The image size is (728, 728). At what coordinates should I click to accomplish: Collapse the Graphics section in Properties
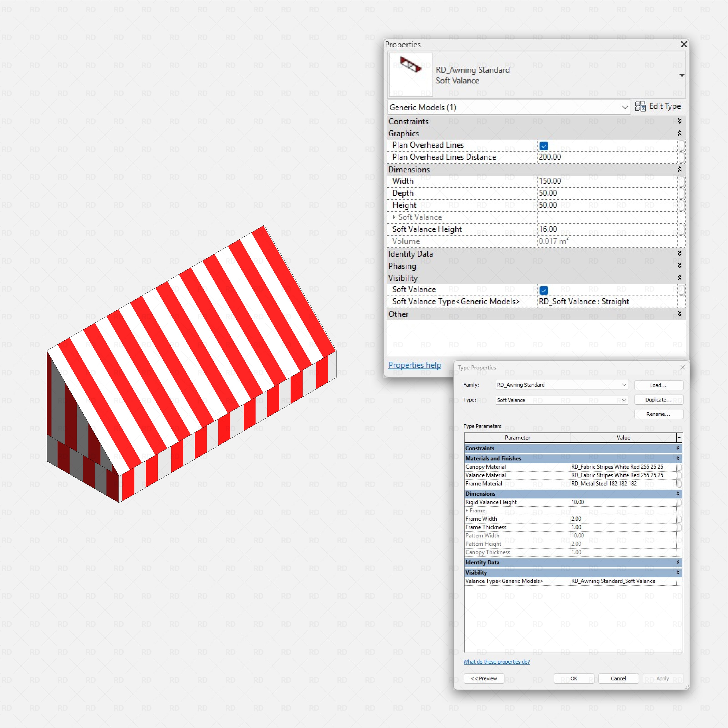(679, 133)
